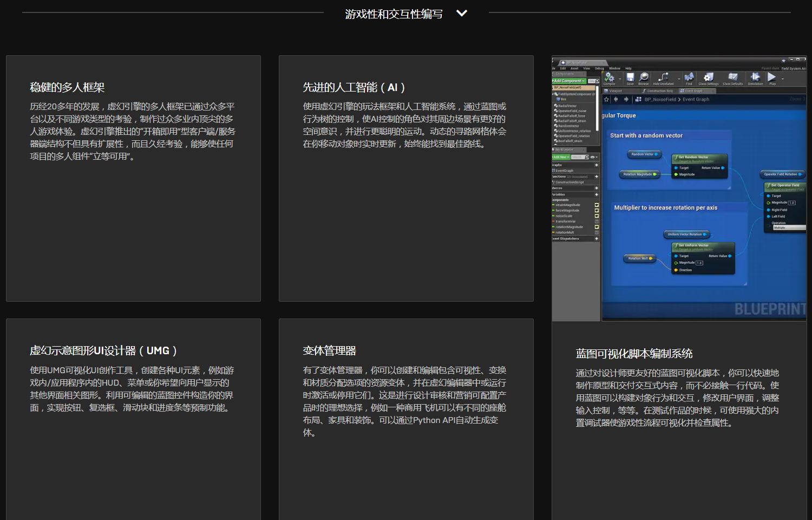Click the plus icon on Event Dispatchers row
The width and height of the screenshot is (812, 520).
coord(597,239)
